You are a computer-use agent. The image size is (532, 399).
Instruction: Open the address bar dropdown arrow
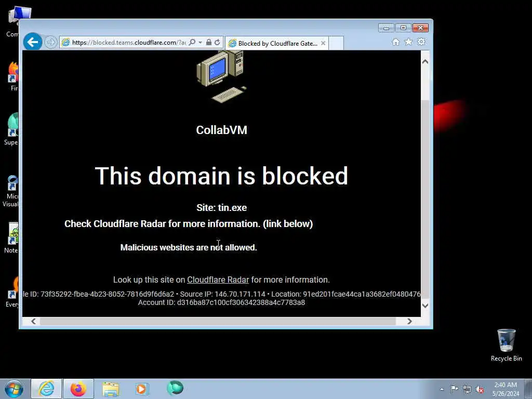tap(200, 43)
